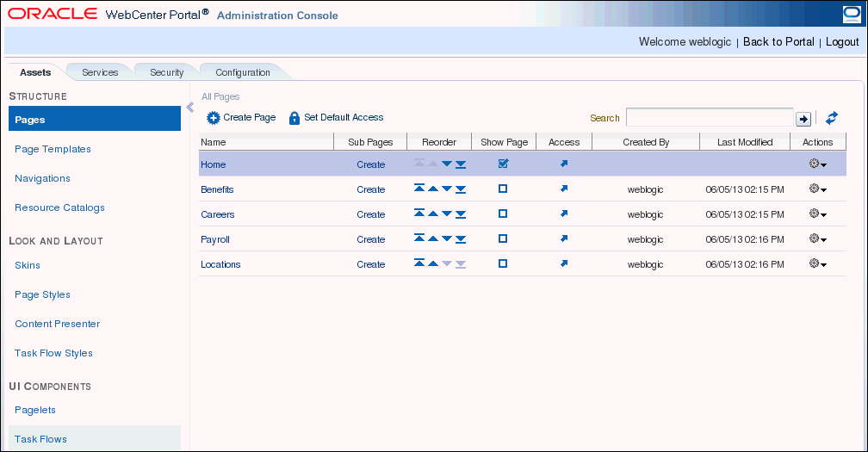Image resolution: width=868 pixels, height=452 pixels.
Task: Move Benefits page to bottom
Action: (x=461, y=189)
